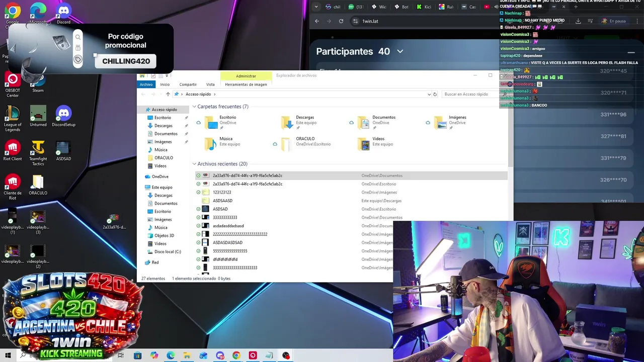Click Chrome's reload page button
Viewport: 644px width, 362px height.
[341, 21]
